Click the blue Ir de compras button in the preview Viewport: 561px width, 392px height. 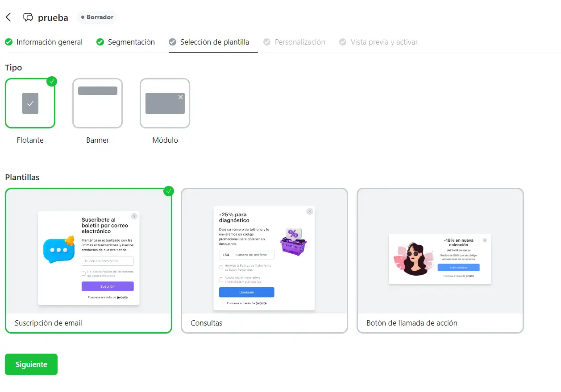tap(458, 268)
